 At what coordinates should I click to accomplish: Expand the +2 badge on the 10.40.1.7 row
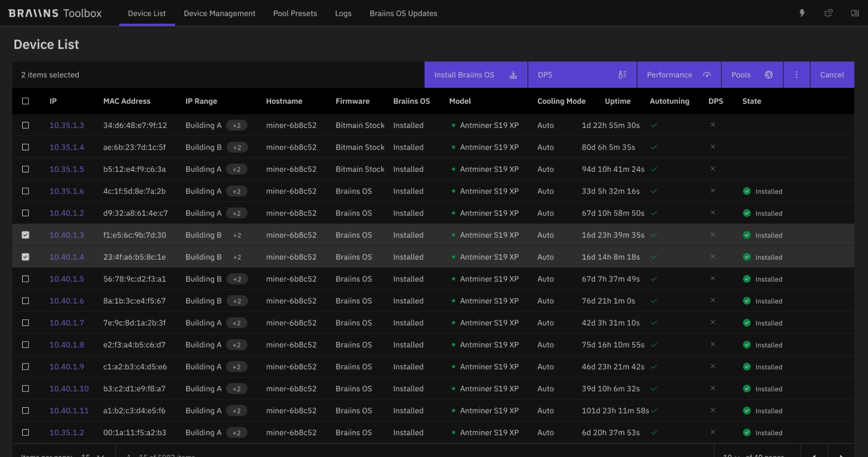(237, 323)
